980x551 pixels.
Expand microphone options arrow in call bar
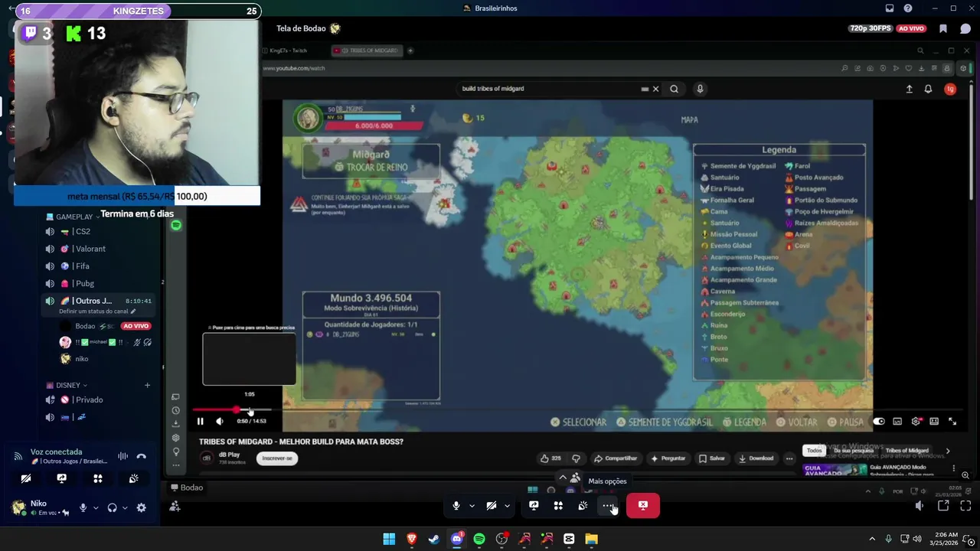pos(472,506)
